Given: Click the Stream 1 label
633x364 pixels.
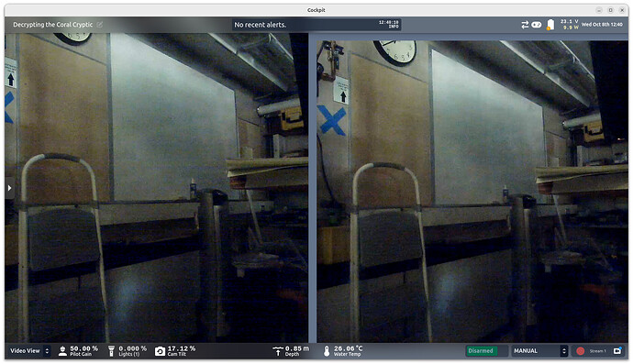Looking at the screenshot, I should 597,351.
